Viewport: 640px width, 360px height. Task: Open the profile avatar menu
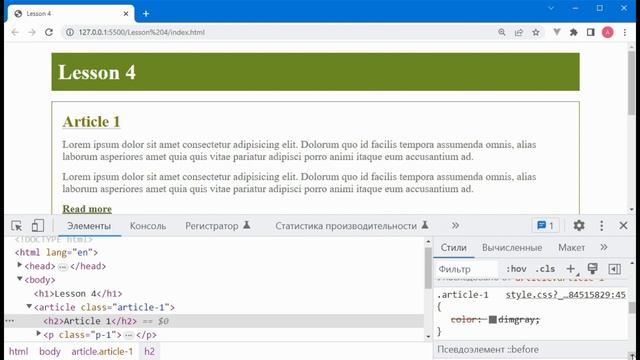click(607, 32)
